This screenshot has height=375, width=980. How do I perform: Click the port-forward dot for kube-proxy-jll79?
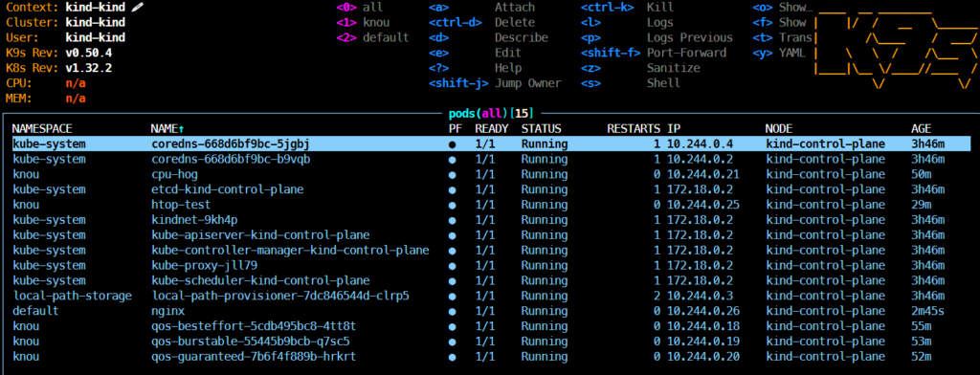point(452,265)
